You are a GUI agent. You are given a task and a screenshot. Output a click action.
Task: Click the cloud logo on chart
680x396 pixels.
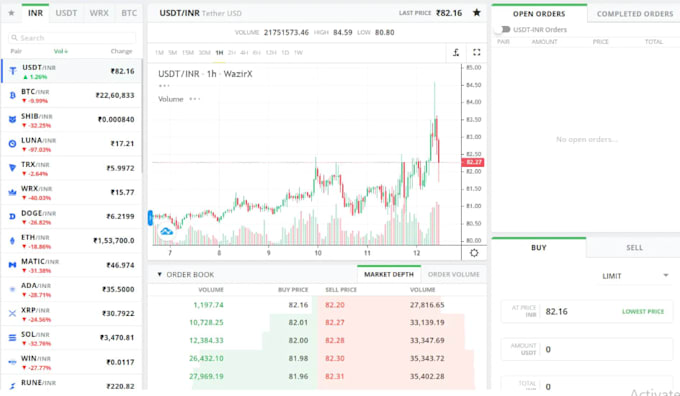[167, 231]
